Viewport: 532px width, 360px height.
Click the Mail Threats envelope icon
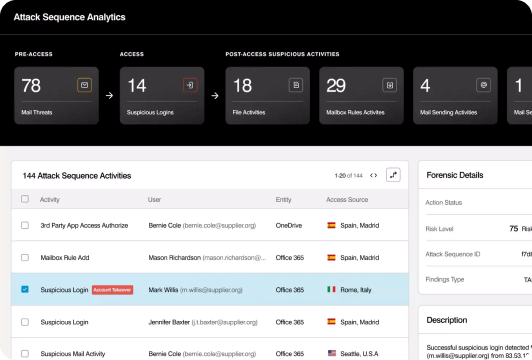[x=84, y=85]
